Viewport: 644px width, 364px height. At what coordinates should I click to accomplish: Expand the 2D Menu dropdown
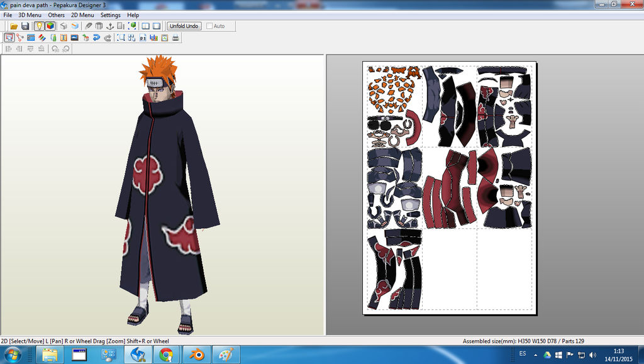tap(82, 15)
